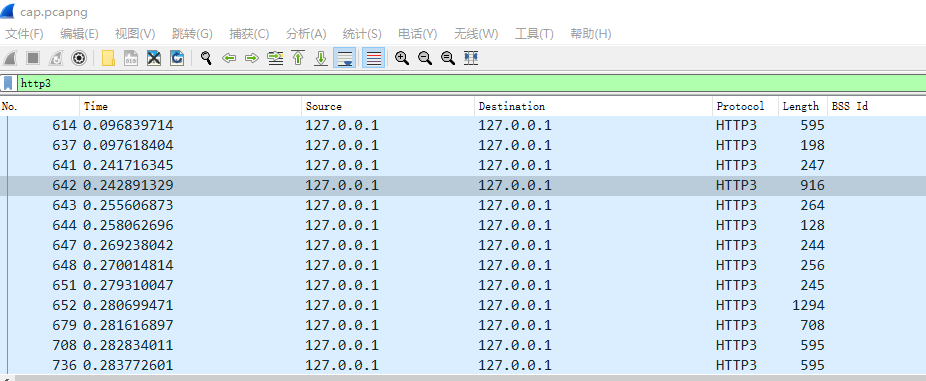The width and height of the screenshot is (926, 381).
Task: Open the 文件(F) menu
Action: click(x=24, y=34)
